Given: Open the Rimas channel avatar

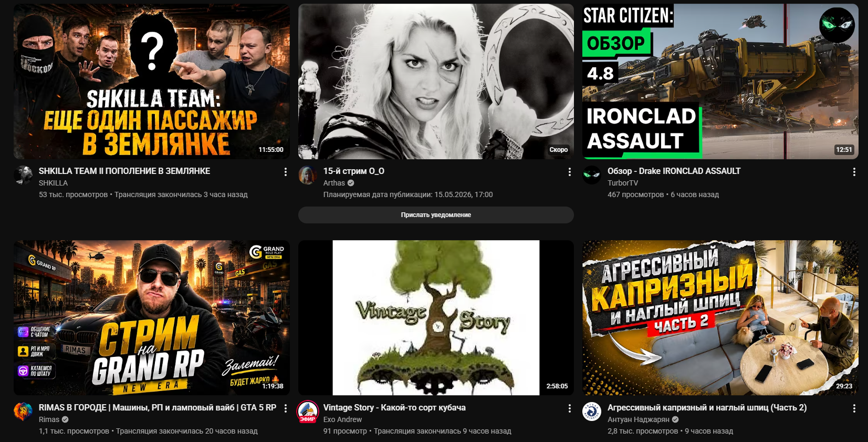Looking at the screenshot, I should coord(23,412).
